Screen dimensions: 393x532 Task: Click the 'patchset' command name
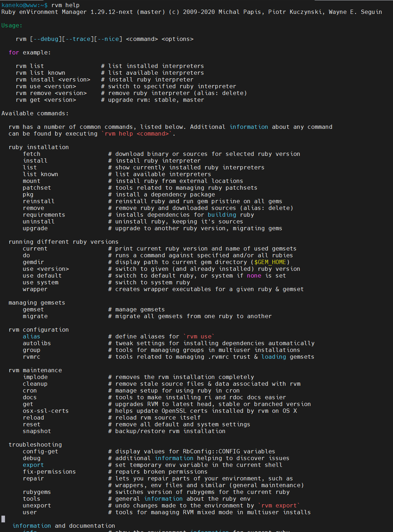pyautogui.click(x=37, y=188)
